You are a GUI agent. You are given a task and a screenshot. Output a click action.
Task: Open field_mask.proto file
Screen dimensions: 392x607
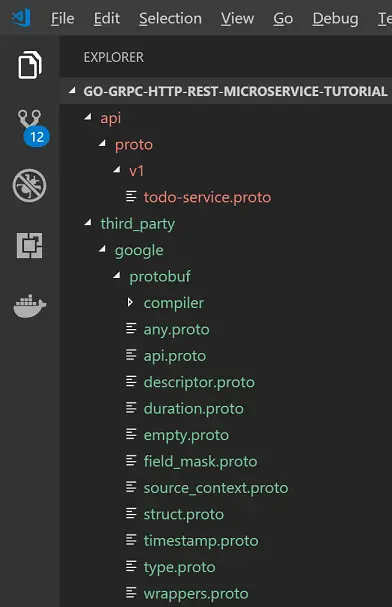[x=200, y=461]
